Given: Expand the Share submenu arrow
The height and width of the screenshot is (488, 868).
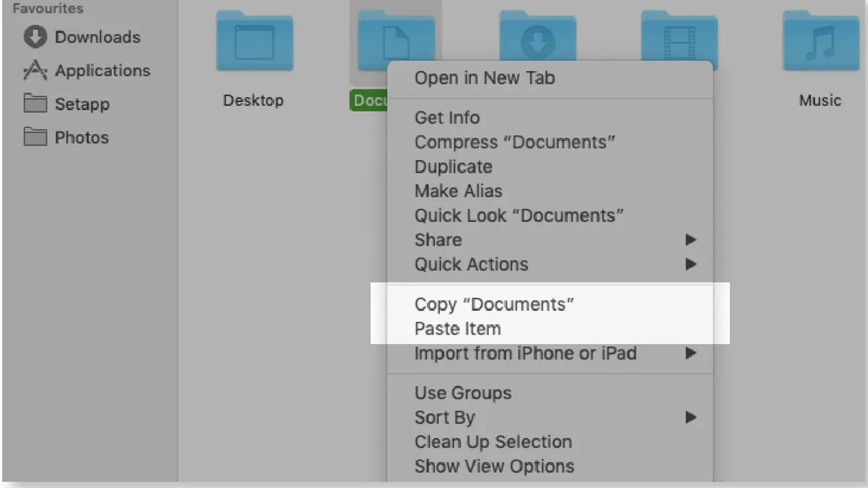Looking at the screenshot, I should click(691, 240).
